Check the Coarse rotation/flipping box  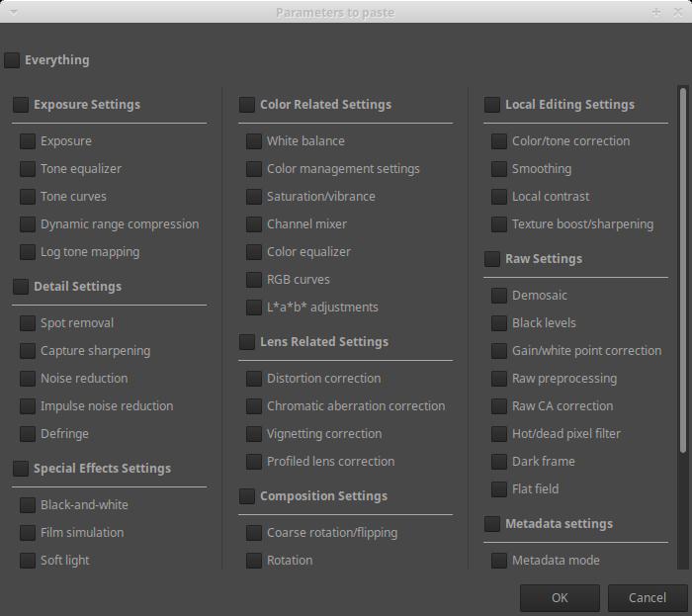254,533
